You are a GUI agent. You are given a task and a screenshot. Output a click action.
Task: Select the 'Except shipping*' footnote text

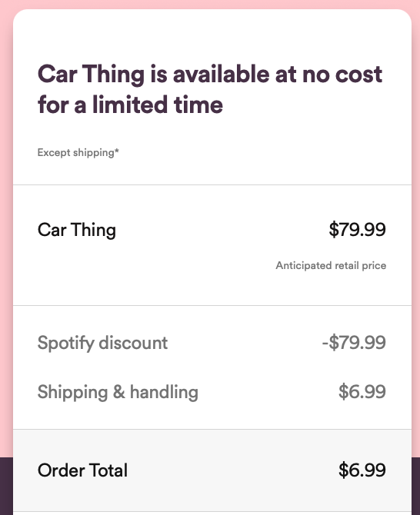78,153
